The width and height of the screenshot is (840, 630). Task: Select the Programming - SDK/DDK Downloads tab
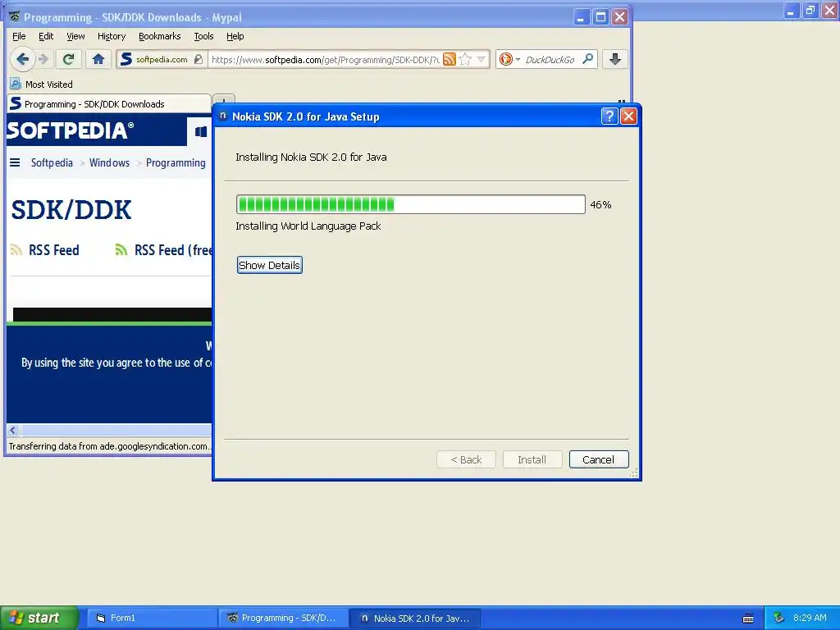109,104
